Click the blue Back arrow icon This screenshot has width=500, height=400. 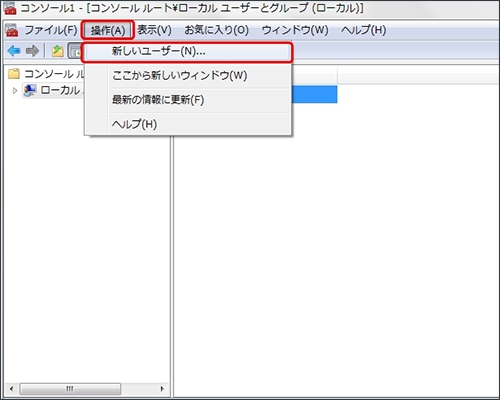pyautogui.click(x=14, y=51)
